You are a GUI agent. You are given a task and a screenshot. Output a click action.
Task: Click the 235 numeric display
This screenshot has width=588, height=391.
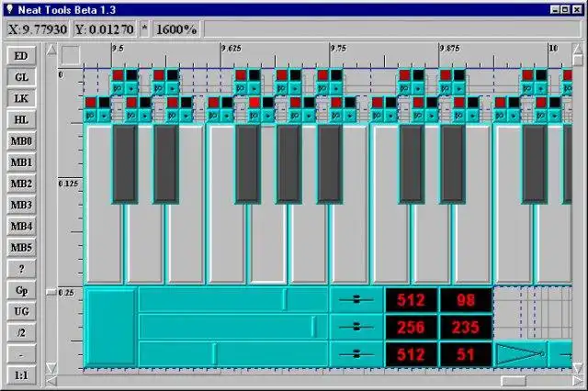click(466, 328)
